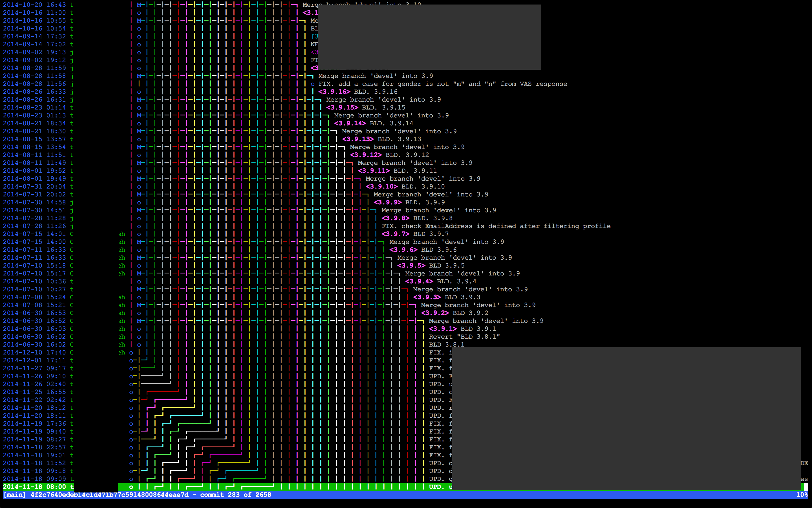Select the tag label <3.9.1>

point(443,329)
